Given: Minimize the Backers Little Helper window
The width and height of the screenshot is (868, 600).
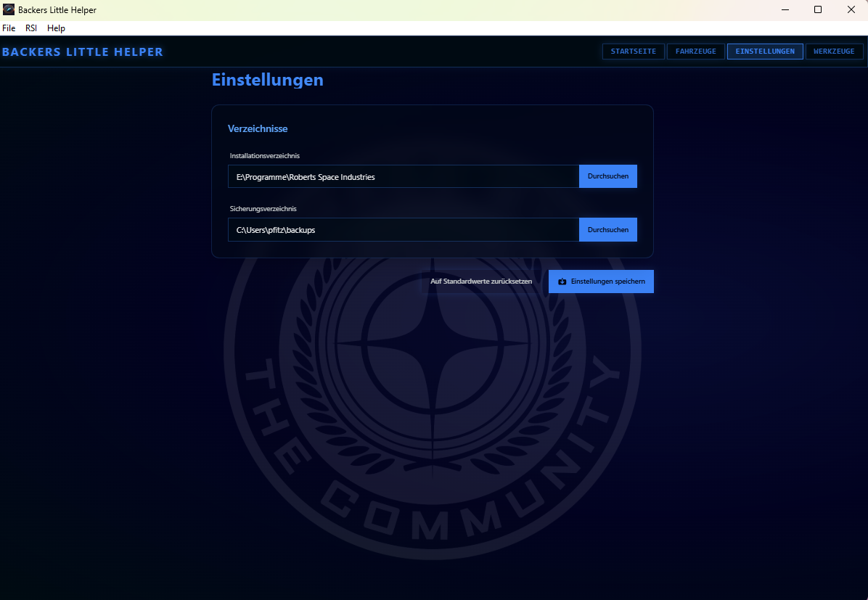Looking at the screenshot, I should pyautogui.click(x=785, y=9).
